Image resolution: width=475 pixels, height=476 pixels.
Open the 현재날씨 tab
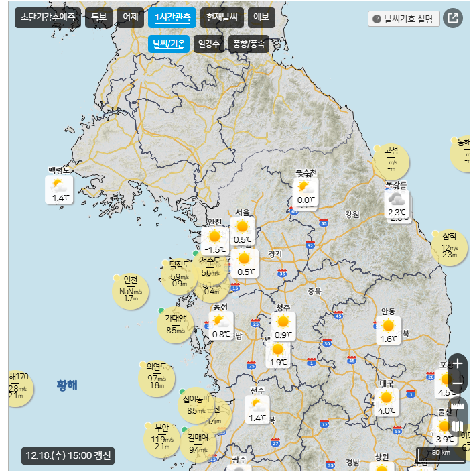point(222,17)
